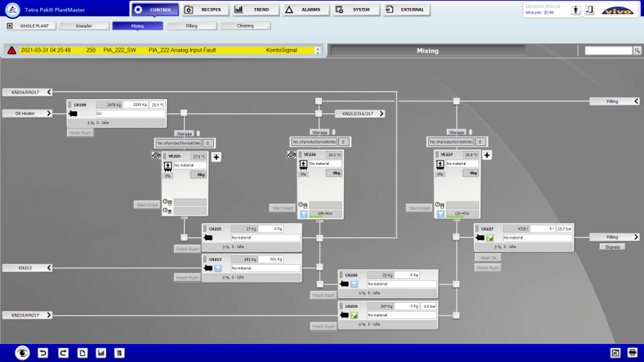
Task: Click the agitator icon left of VE226
Action: click(x=292, y=155)
